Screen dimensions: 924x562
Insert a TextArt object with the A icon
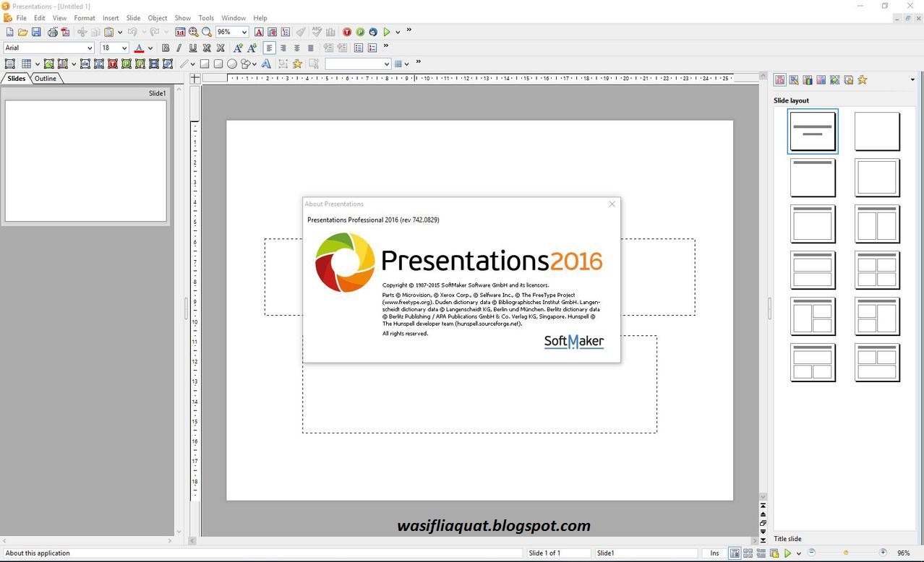tap(266, 64)
